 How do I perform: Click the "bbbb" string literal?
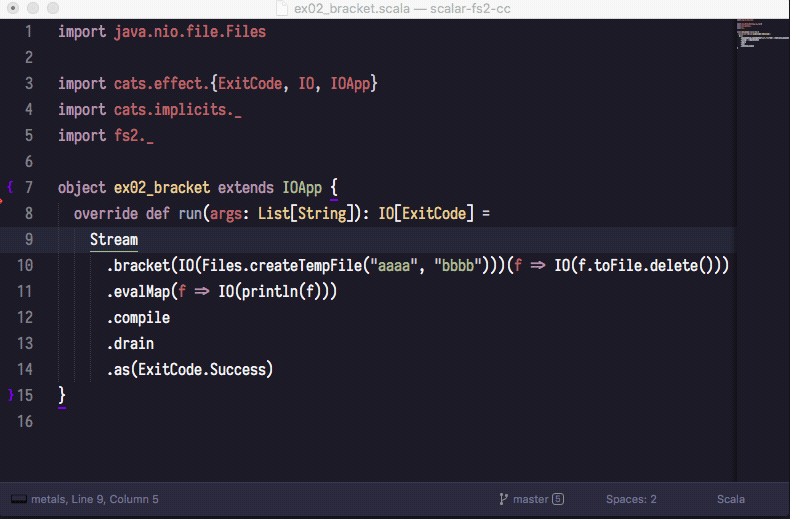pos(458,265)
